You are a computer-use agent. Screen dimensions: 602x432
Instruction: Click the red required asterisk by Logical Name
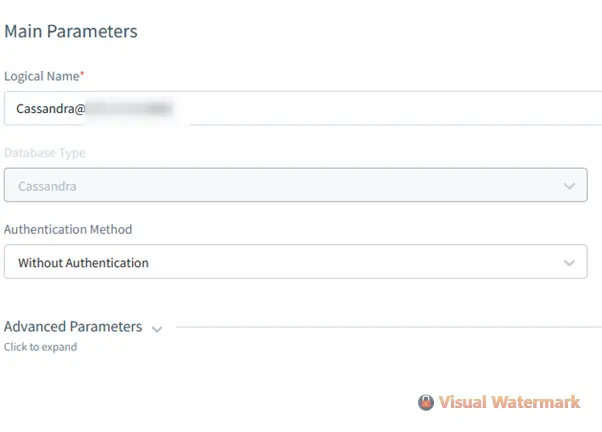82,73
